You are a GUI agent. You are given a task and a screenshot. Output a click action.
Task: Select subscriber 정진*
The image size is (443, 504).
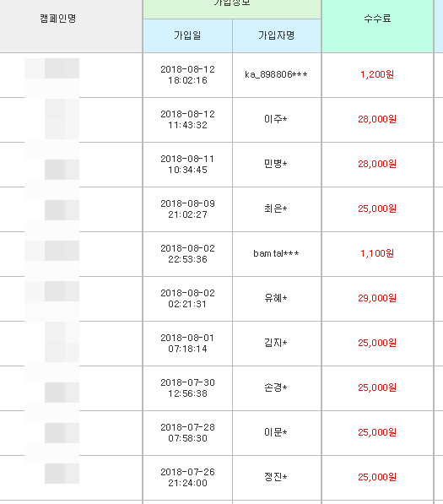click(x=276, y=477)
